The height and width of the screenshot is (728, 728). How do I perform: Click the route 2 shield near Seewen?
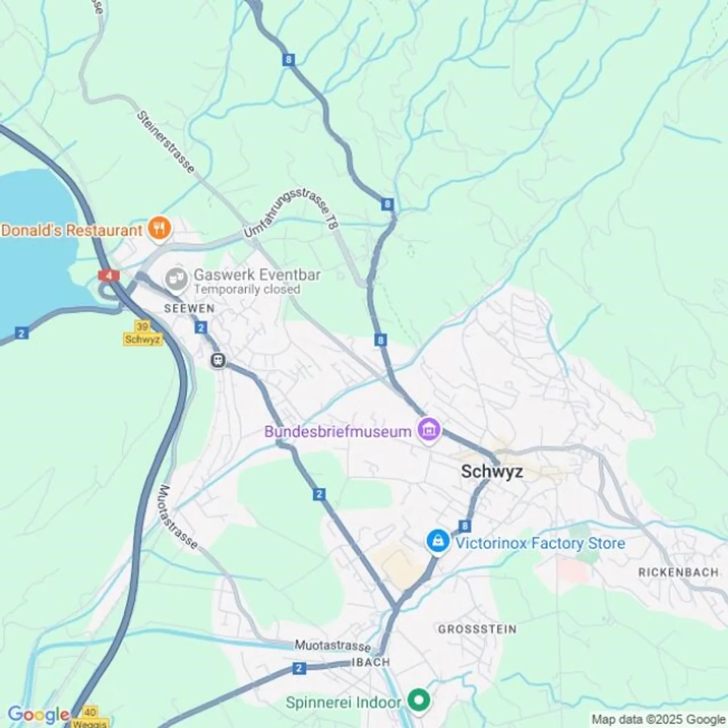pyautogui.click(x=201, y=328)
